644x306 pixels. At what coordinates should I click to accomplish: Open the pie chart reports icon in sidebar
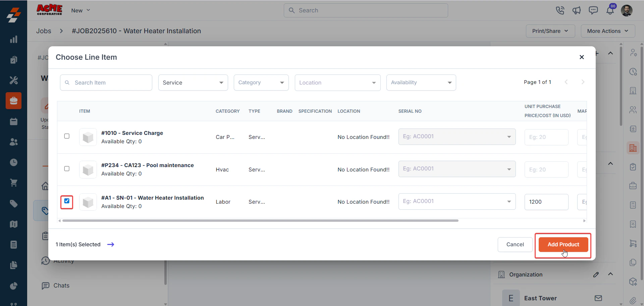tap(13, 286)
